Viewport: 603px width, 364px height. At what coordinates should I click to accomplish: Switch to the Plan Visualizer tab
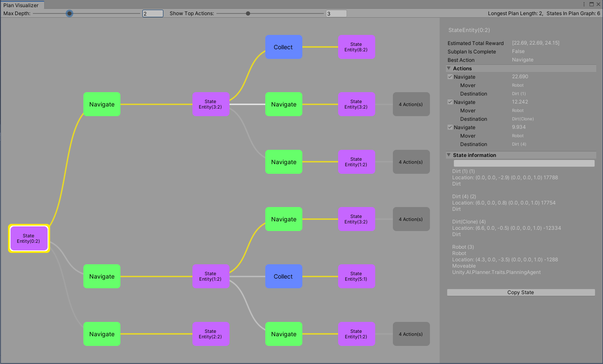[21, 5]
